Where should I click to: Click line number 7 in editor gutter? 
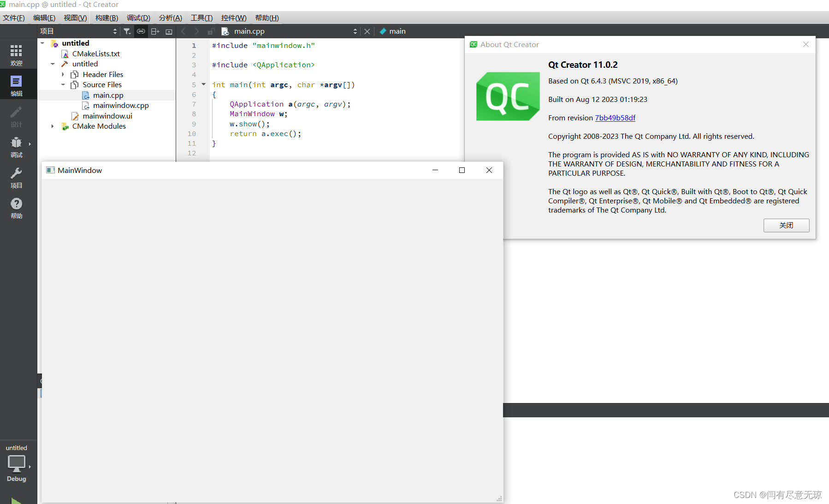point(194,104)
